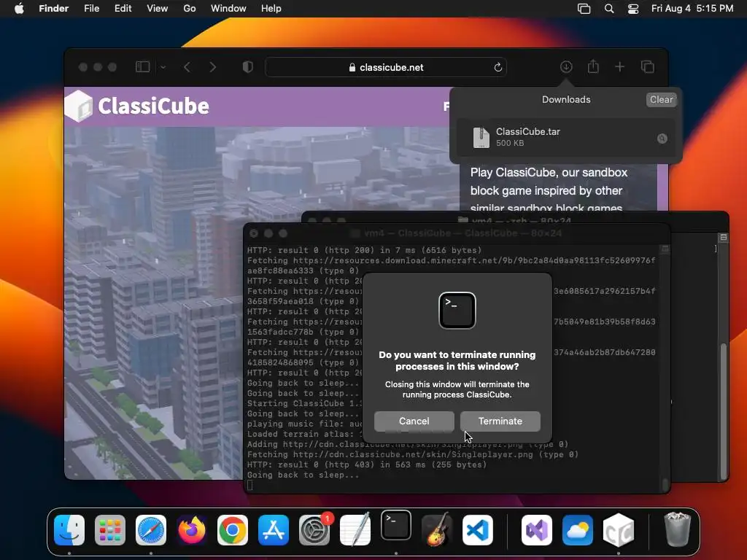Open Safari from the Dock

[x=151, y=530]
